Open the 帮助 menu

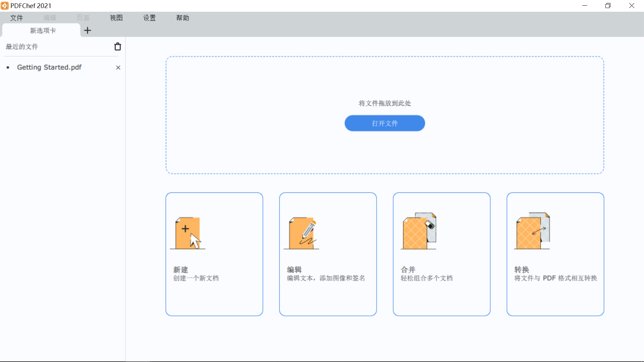click(182, 18)
